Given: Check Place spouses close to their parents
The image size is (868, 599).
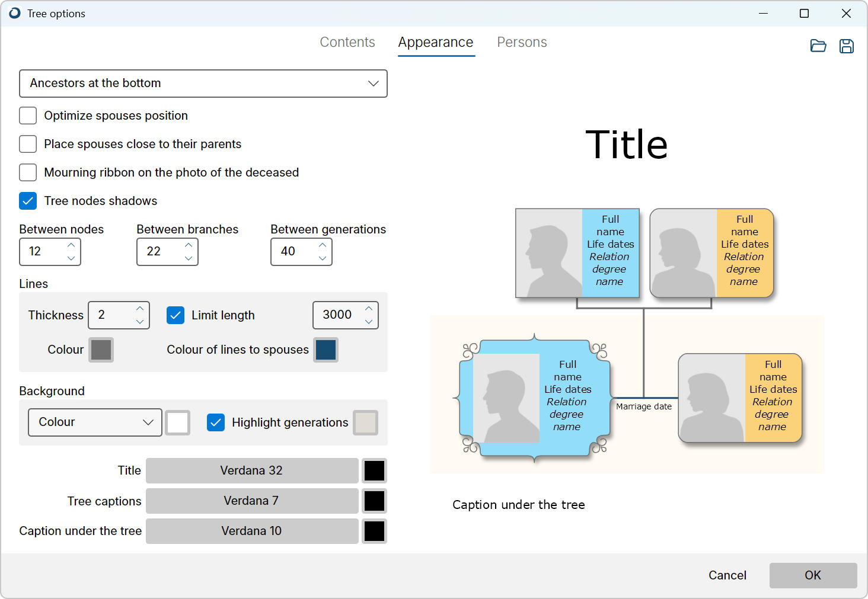Looking at the screenshot, I should (28, 144).
